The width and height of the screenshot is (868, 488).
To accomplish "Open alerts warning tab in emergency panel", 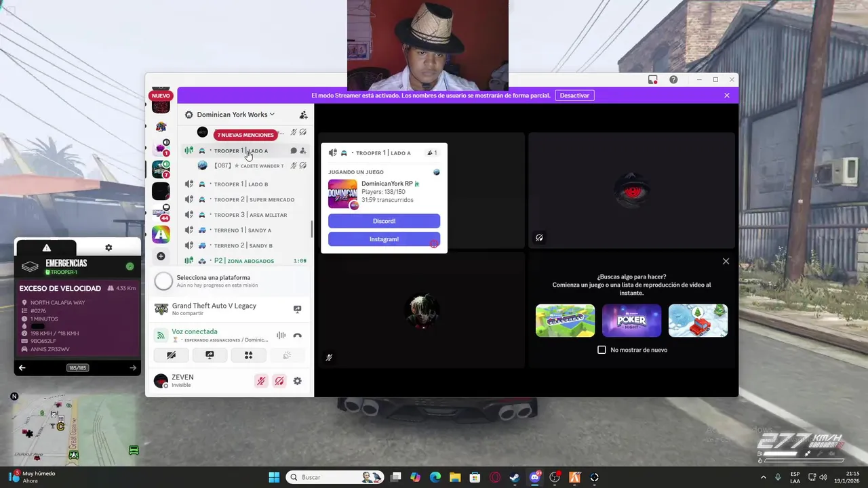I will 46,247.
